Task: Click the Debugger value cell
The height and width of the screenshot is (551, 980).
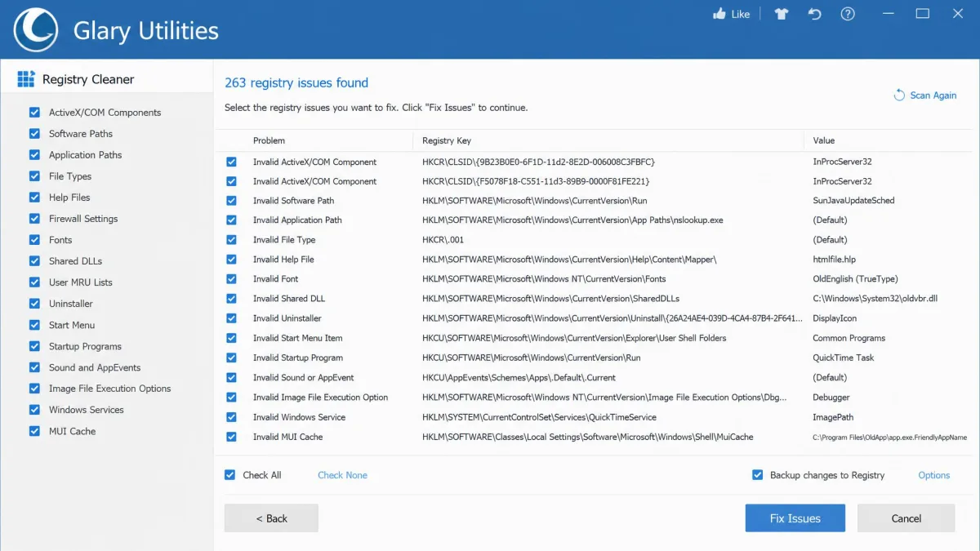Action: [831, 398]
